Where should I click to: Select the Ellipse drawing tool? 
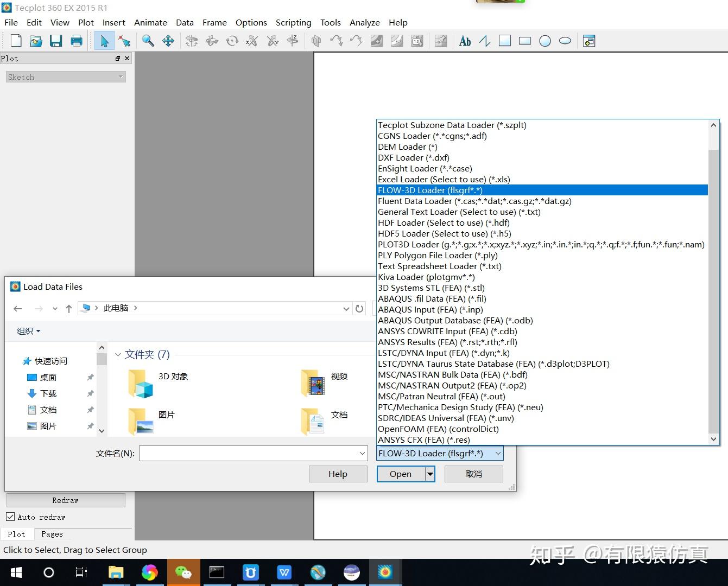(565, 41)
